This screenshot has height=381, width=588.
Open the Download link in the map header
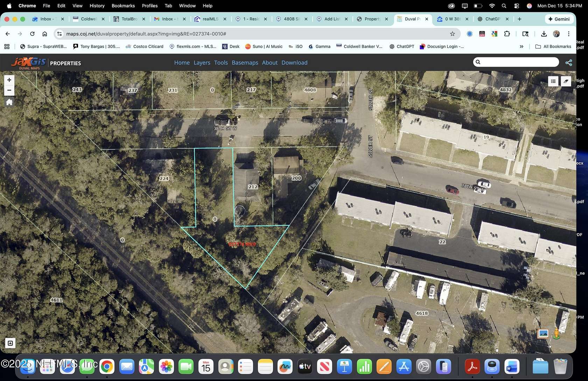point(294,62)
